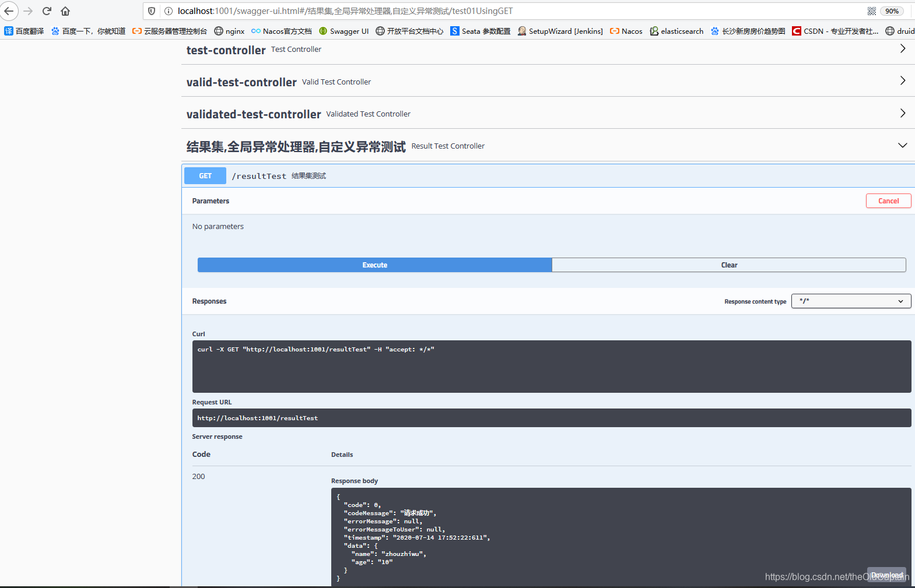
Task: Click the shield tracking protection icon
Action: 152,11
